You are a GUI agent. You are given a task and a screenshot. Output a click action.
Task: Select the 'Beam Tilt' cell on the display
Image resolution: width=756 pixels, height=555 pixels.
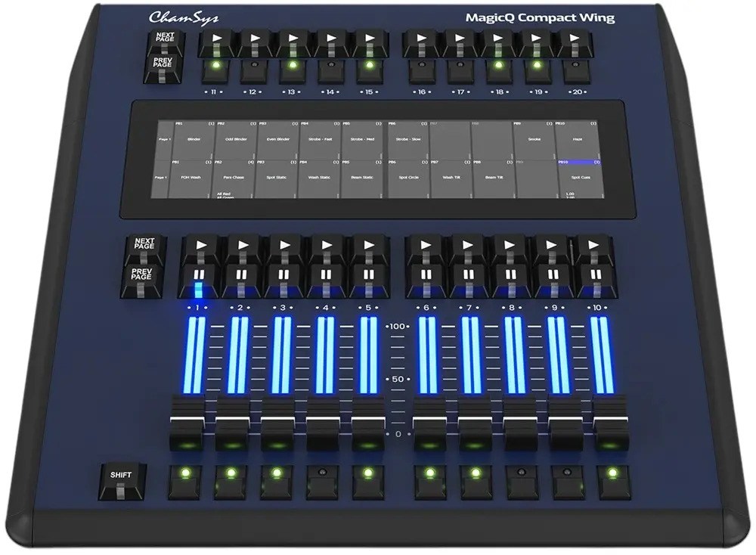coord(494,178)
